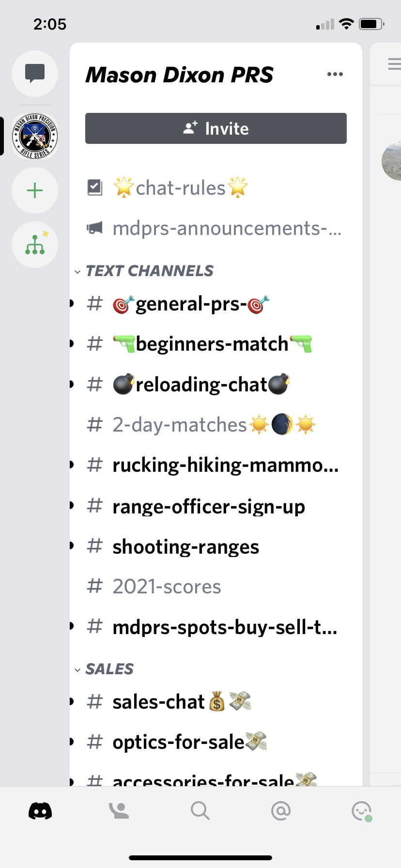
Task: Tap the hash icon beside 2021-scores
Action: (94, 586)
